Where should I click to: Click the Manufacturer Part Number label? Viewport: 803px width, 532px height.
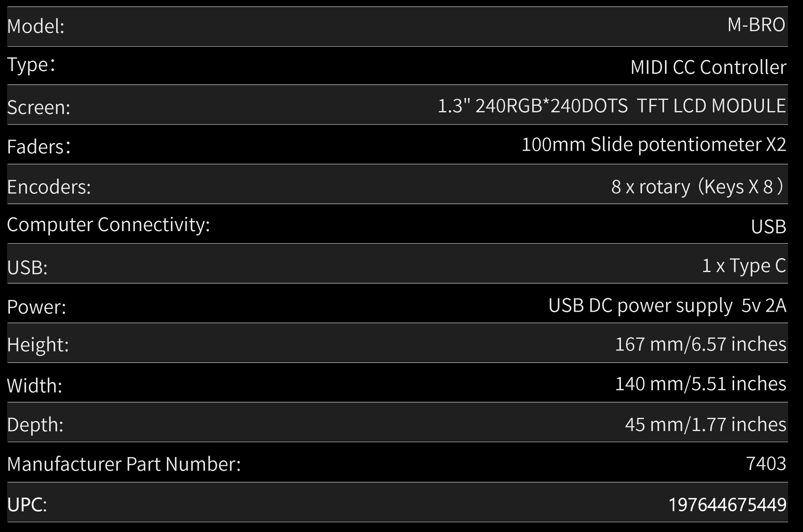[123, 464]
